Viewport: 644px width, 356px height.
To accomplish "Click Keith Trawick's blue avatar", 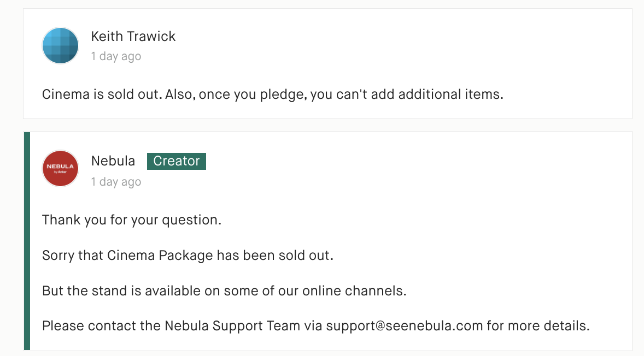I will coord(60,45).
